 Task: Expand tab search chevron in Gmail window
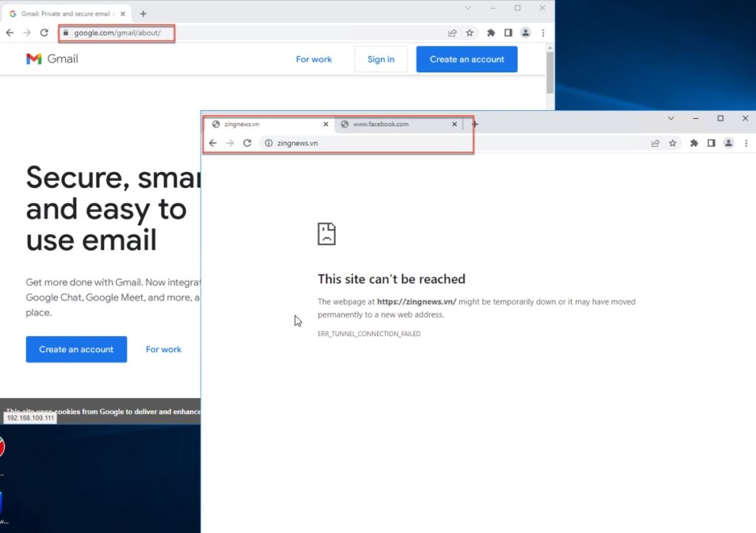467,8
